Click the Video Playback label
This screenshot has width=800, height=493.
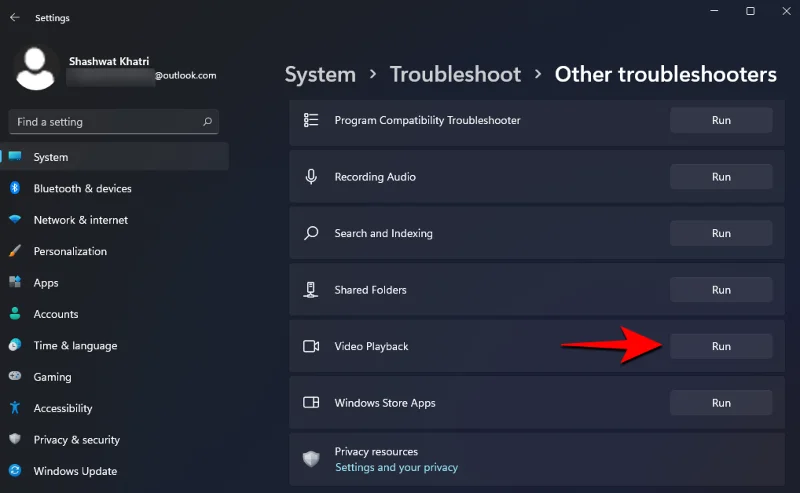tap(371, 346)
